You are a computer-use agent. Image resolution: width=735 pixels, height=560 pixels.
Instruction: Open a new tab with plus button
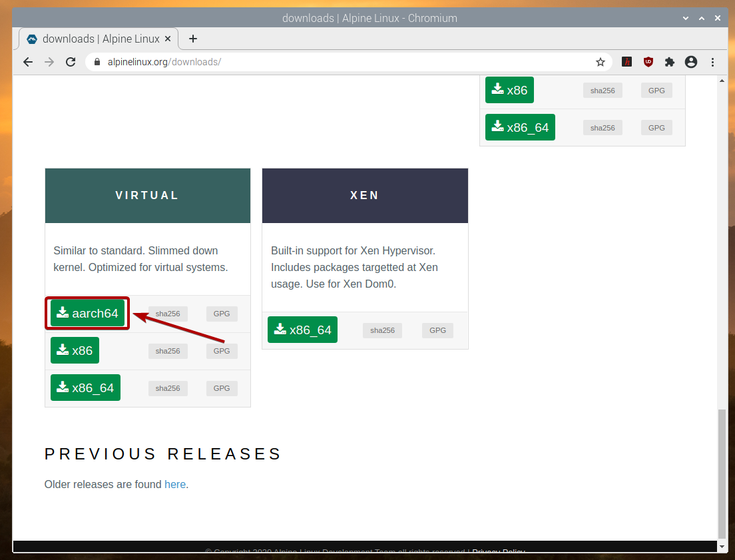[x=192, y=39]
